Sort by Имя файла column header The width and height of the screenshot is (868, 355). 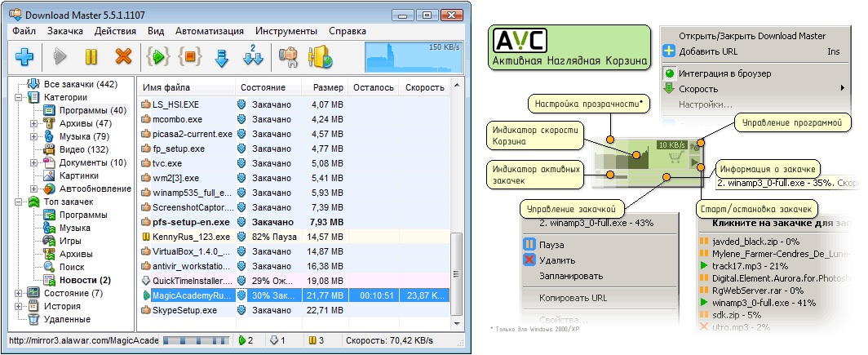coord(186,87)
